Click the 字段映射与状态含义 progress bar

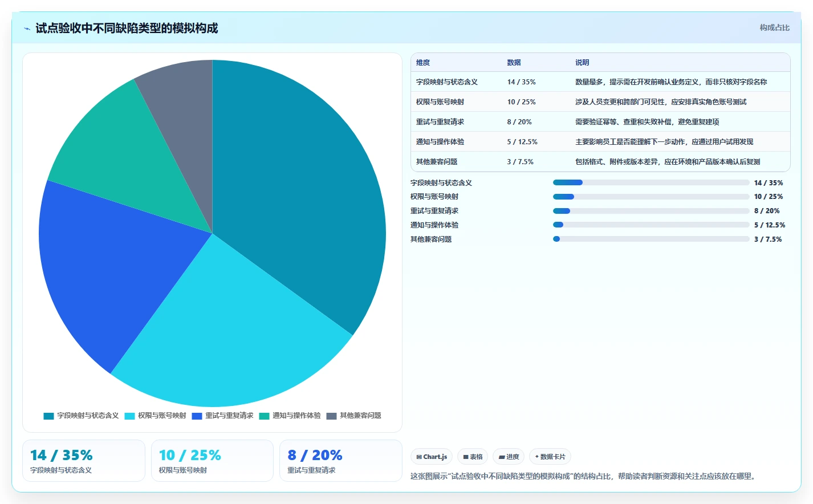pos(651,182)
